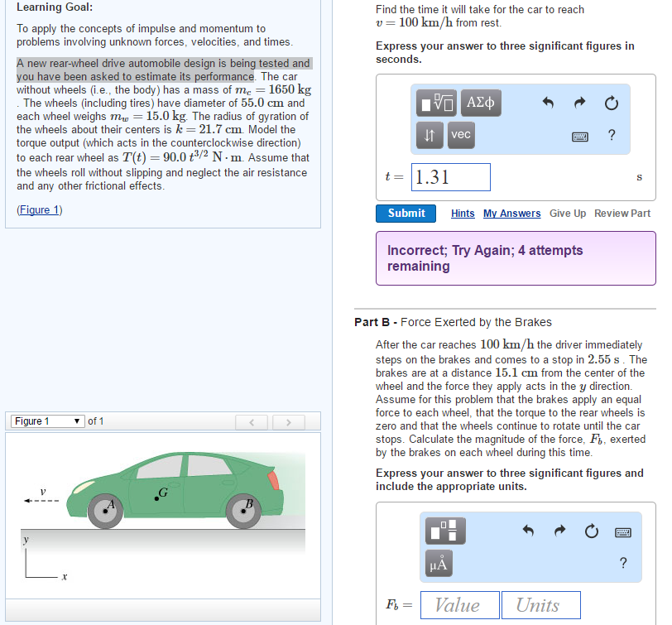
Task: Open the Greek symbols ΑΣφ palette
Action: (x=481, y=103)
